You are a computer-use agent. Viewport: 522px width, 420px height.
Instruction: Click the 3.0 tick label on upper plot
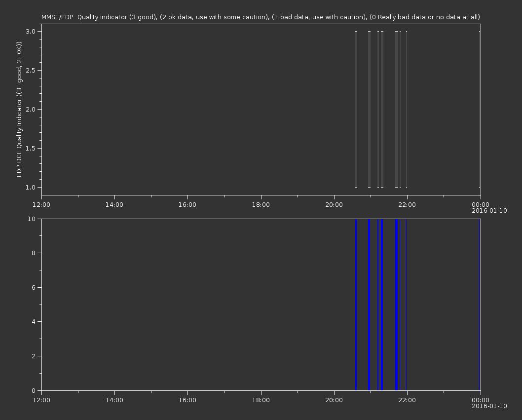31,31
